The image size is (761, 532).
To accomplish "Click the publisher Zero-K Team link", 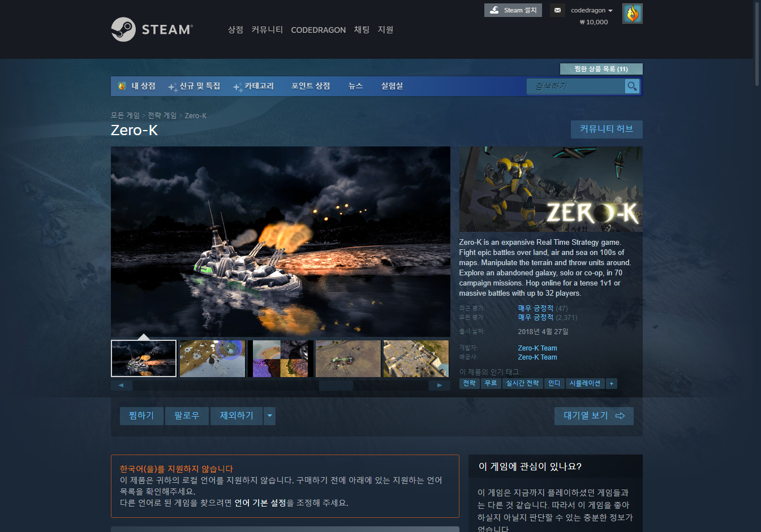I will [x=538, y=357].
